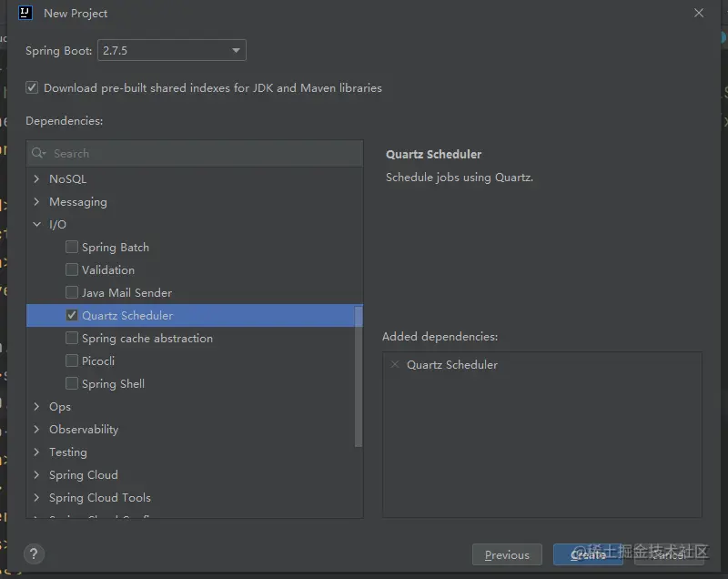Viewport: 728px width, 579px height.
Task: Check the Validation dependency
Action: [x=72, y=269]
